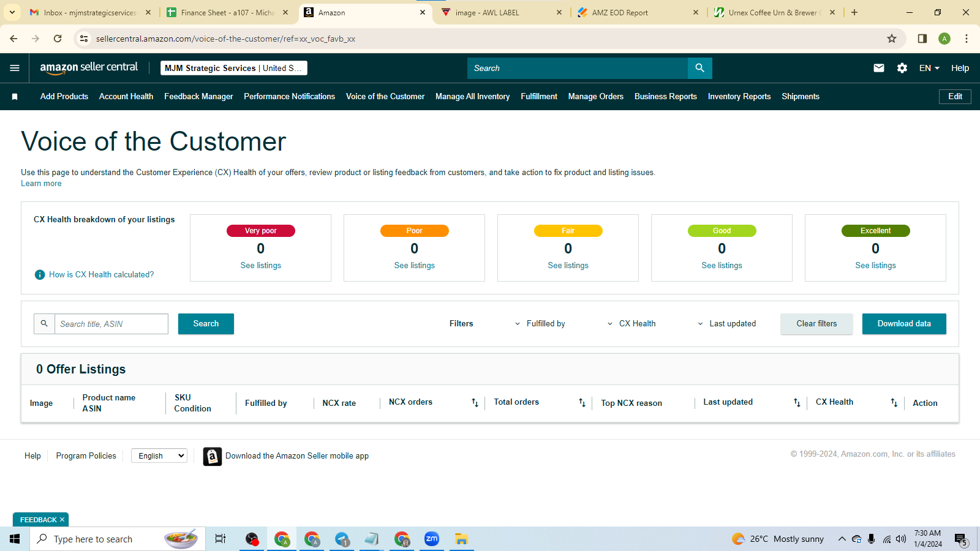Click the Amazon Seller app icon in footer
Viewport: 980px width, 551px height.
pyautogui.click(x=213, y=456)
